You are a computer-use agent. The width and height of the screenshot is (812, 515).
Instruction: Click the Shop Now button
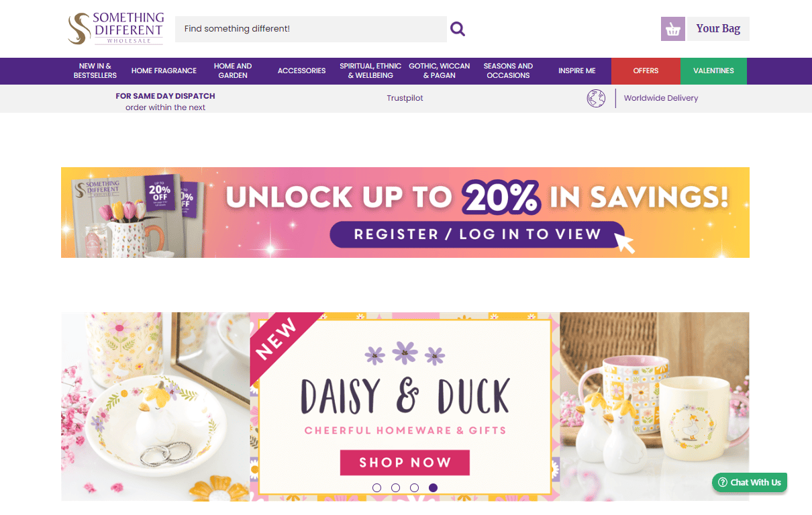point(405,463)
